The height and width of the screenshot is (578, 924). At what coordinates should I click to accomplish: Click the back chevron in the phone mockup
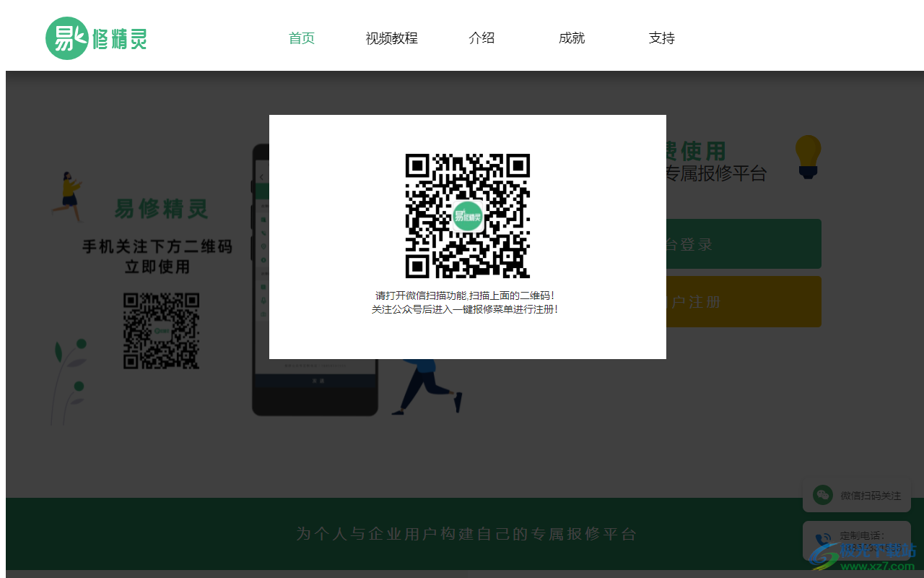click(261, 178)
